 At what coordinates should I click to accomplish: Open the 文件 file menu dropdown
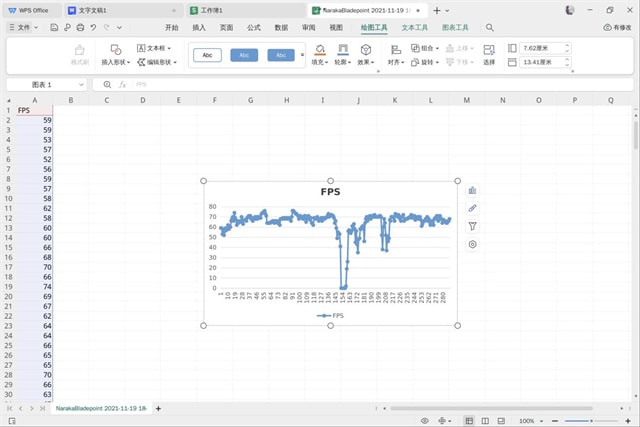(26, 28)
